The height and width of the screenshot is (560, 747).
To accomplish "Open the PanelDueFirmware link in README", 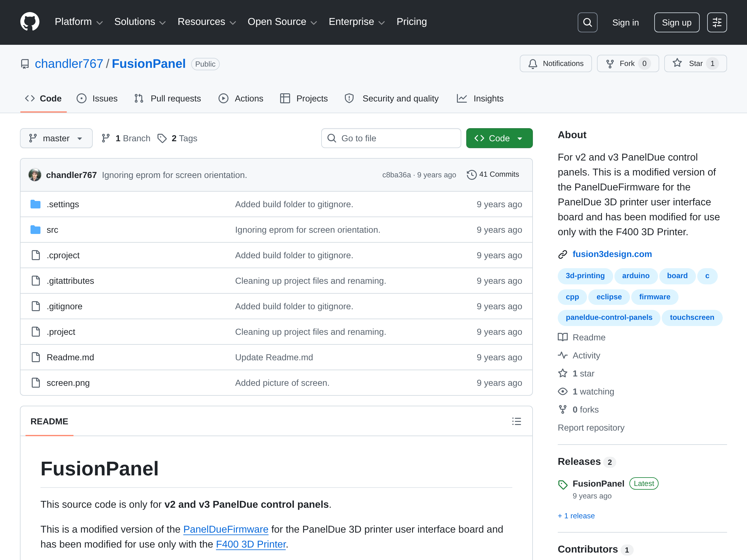I will tap(226, 529).
